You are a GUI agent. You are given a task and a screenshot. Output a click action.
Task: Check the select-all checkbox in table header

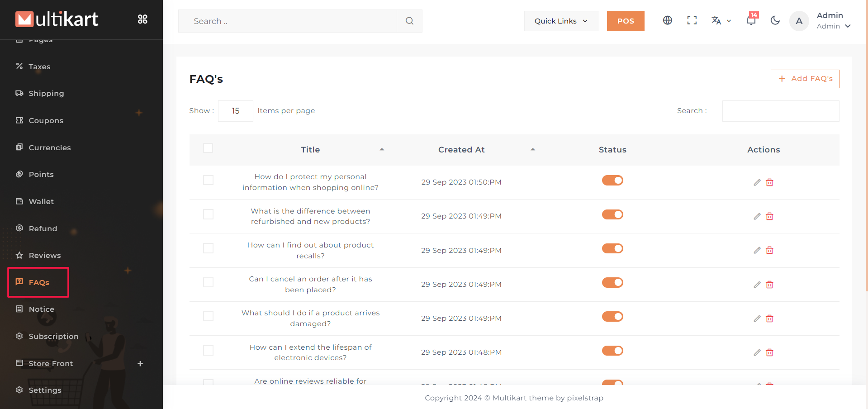pyautogui.click(x=208, y=148)
